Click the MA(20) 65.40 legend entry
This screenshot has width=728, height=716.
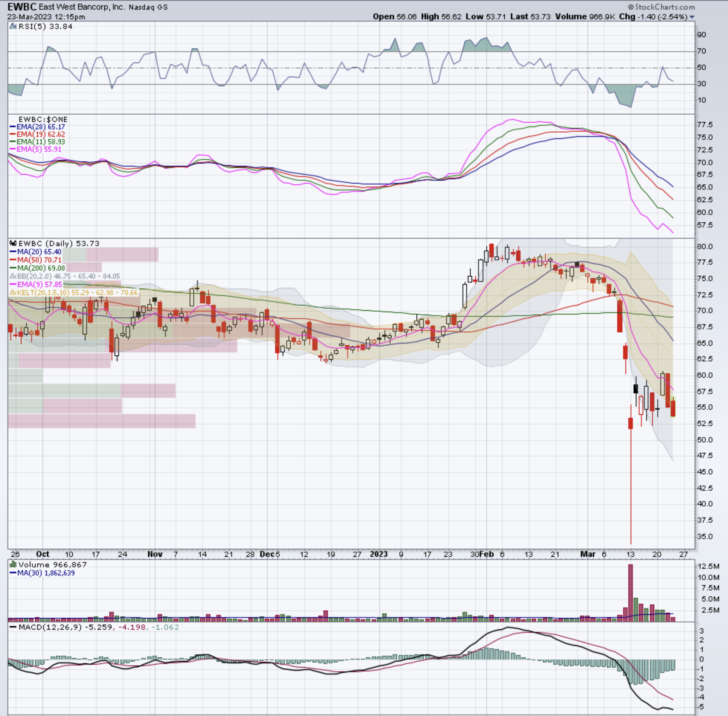39,252
